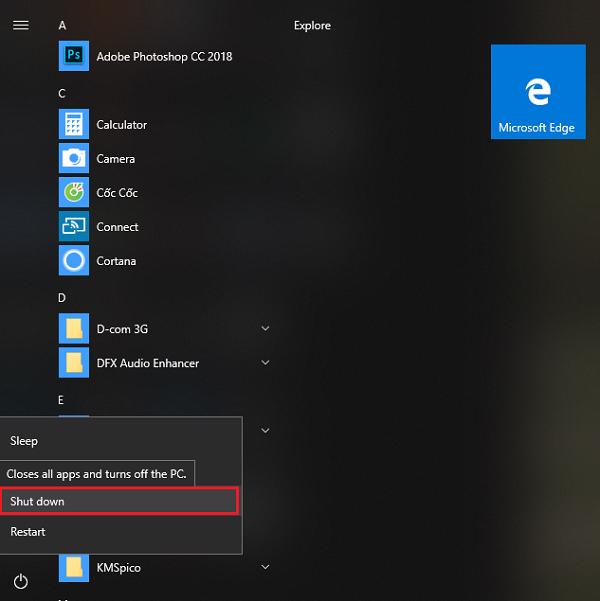Select Restart in the power menu
Image resolution: width=600 pixels, height=601 pixels.
click(x=28, y=532)
